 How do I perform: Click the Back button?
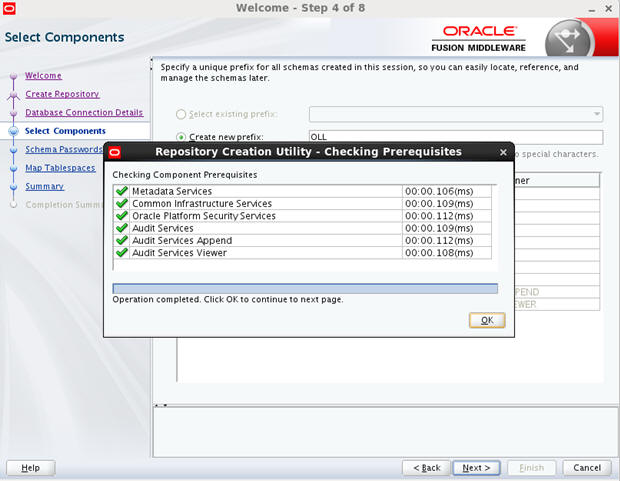427,468
